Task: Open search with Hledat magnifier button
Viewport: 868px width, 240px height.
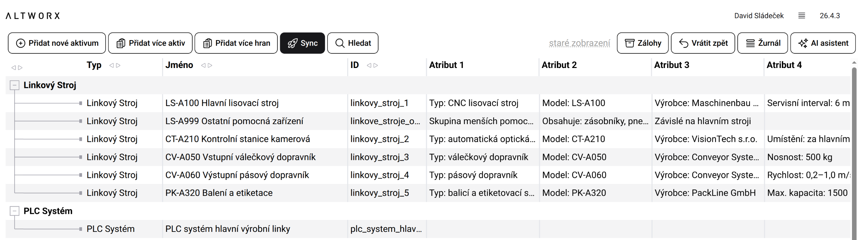Action: [x=352, y=43]
